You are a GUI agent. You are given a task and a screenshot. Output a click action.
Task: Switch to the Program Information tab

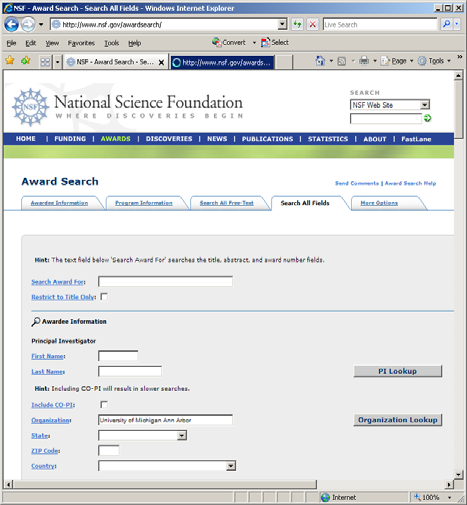point(144,203)
